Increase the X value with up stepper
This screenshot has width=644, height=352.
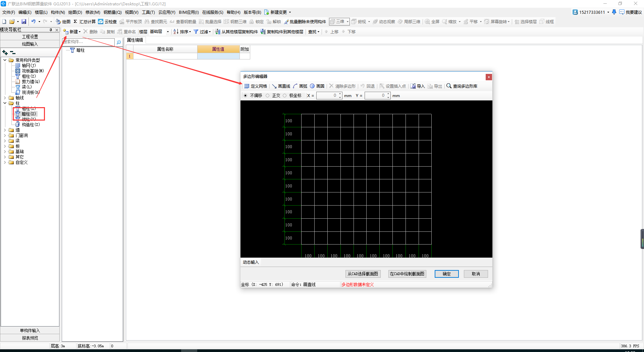coord(340,94)
